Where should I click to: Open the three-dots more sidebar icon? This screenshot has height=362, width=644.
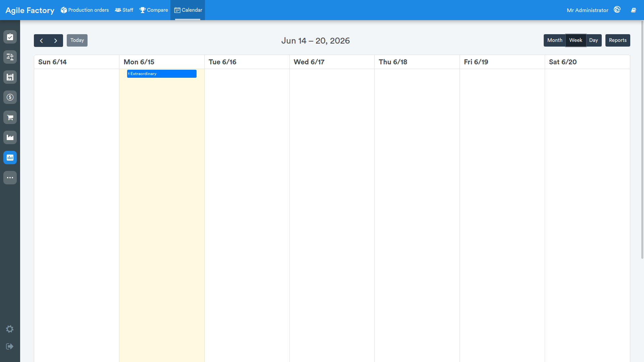coord(10,178)
